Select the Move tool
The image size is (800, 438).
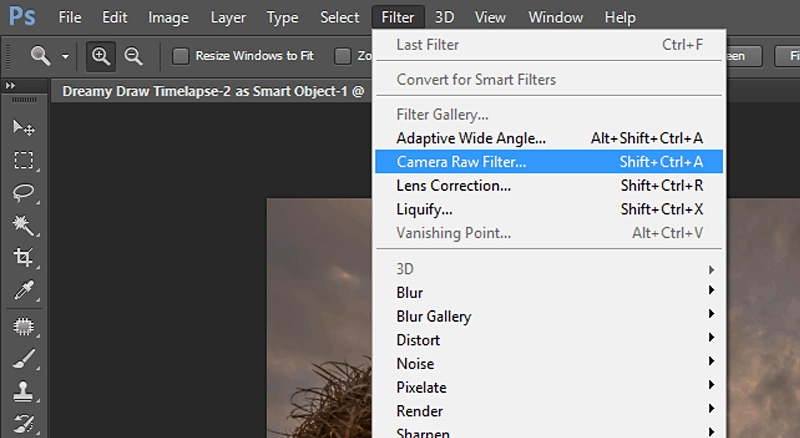coord(23,127)
